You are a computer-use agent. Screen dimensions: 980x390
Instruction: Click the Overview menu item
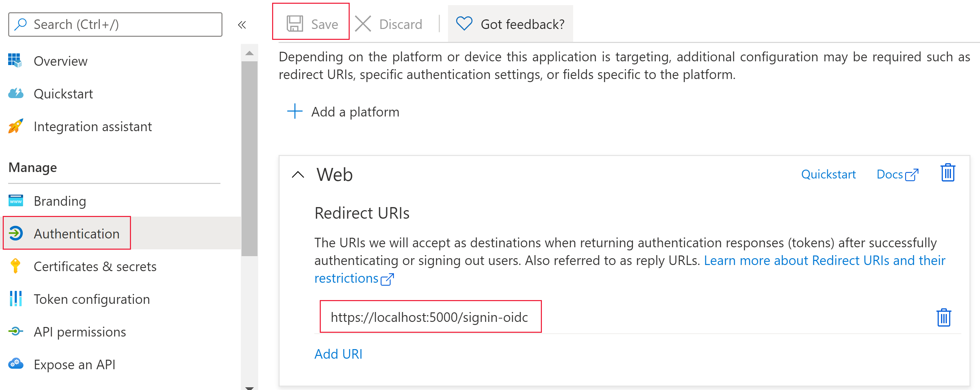[x=61, y=61]
